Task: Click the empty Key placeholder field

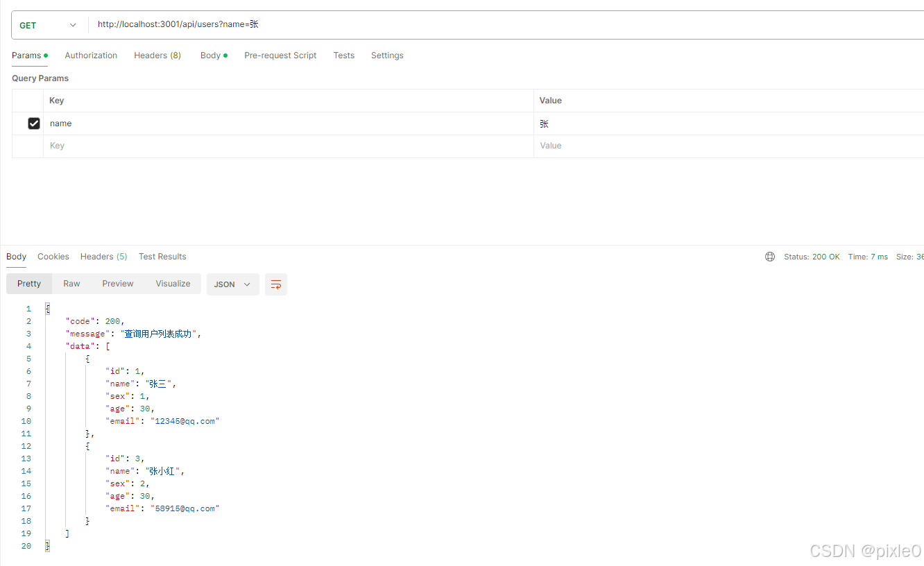Action: (x=288, y=146)
